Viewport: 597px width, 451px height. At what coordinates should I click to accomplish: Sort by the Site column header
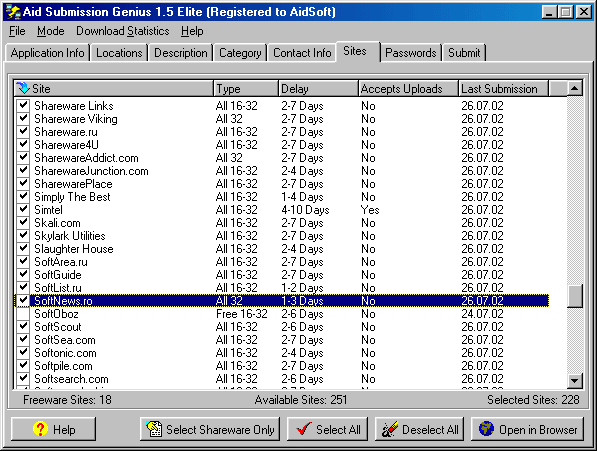coord(113,88)
